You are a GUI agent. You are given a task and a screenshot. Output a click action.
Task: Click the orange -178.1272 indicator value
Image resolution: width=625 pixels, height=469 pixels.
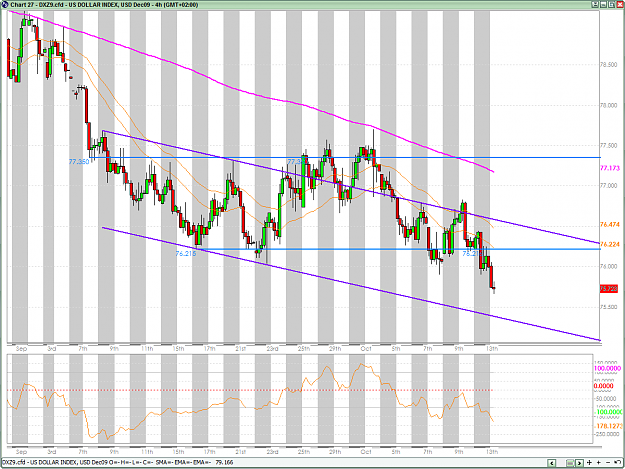609,426
